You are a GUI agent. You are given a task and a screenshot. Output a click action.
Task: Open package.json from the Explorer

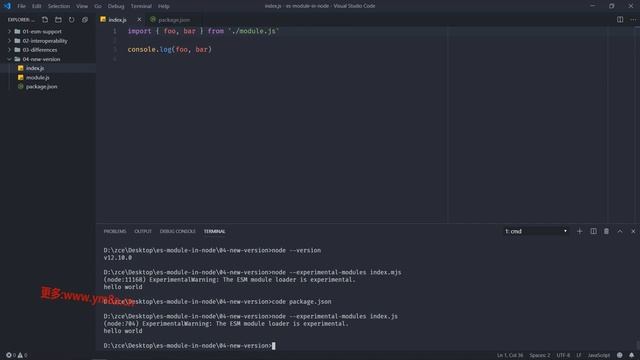tap(41, 87)
